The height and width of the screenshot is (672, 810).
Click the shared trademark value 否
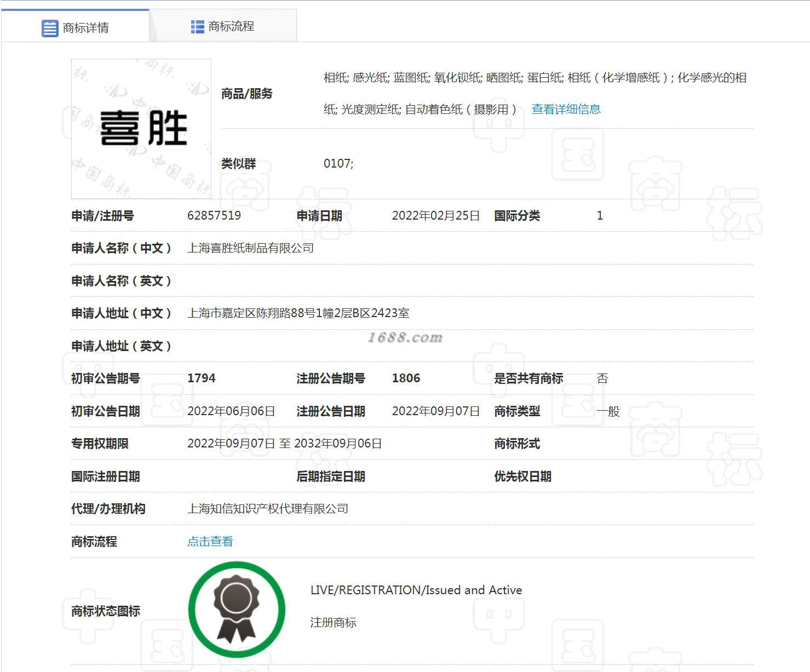click(x=602, y=378)
